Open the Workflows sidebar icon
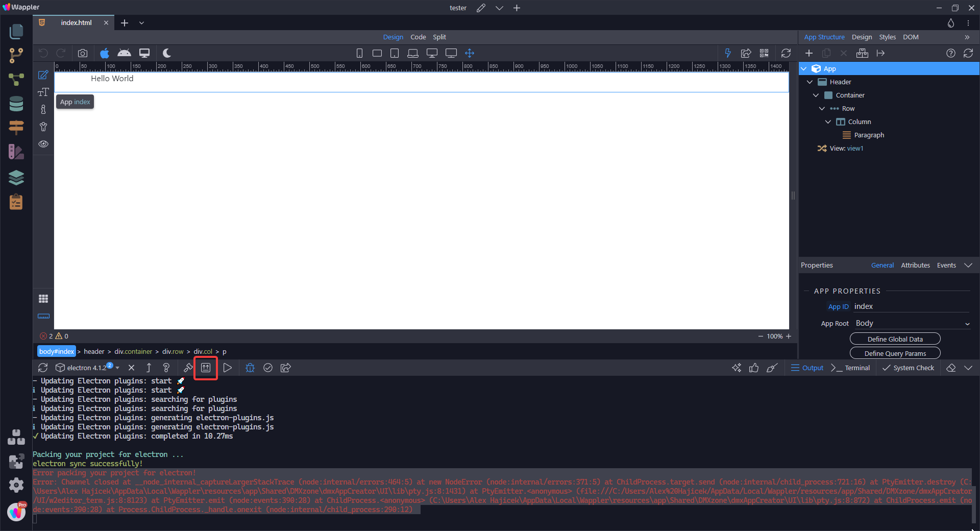 tap(16, 79)
